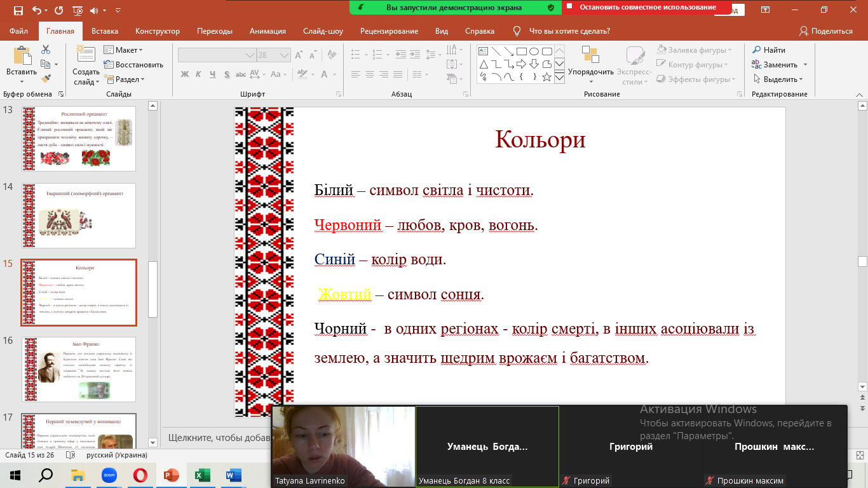Viewport: 868px width, 488px height.
Task: Open Word from the Windows taskbar
Action: (233, 475)
